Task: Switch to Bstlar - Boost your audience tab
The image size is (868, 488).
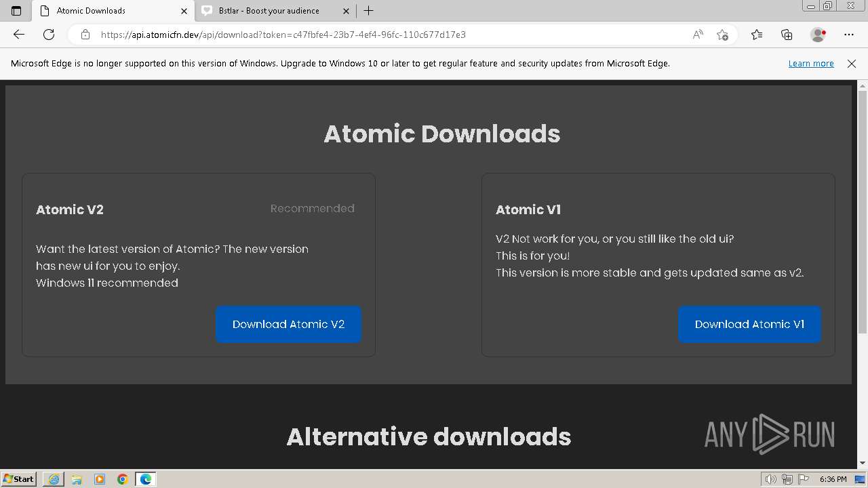Action: click(275, 11)
